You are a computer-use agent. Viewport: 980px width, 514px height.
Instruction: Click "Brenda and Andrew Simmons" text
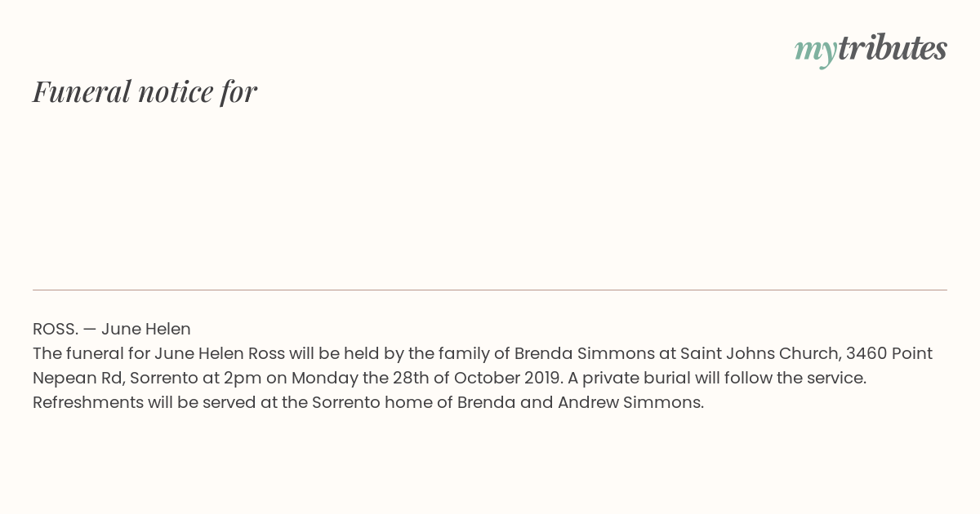click(580, 402)
